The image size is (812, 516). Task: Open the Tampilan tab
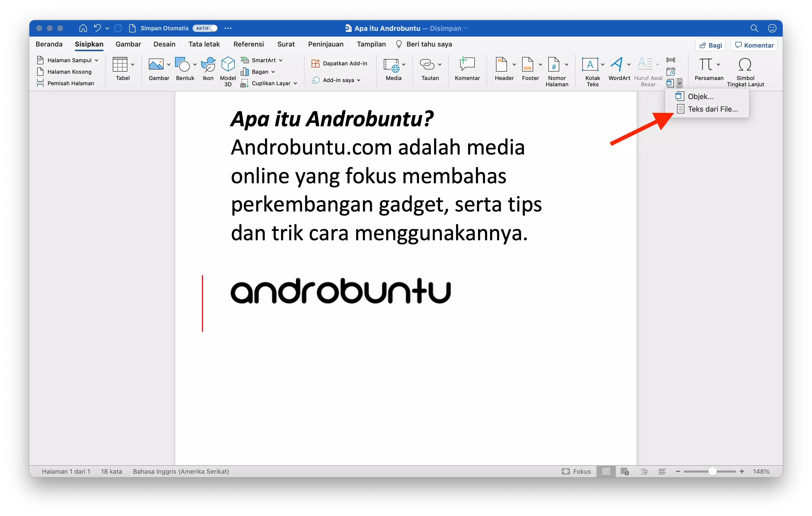(371, 44)
